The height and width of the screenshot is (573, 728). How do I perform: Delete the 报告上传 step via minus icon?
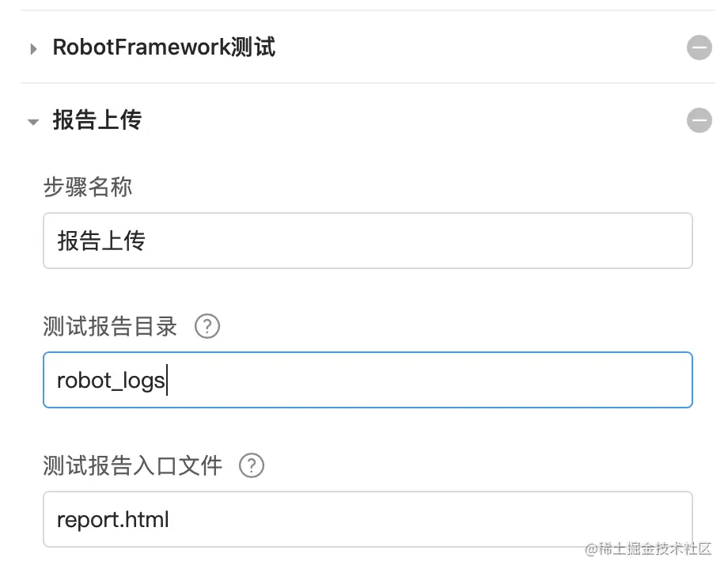pyautogui.click(x=699, y=120)
